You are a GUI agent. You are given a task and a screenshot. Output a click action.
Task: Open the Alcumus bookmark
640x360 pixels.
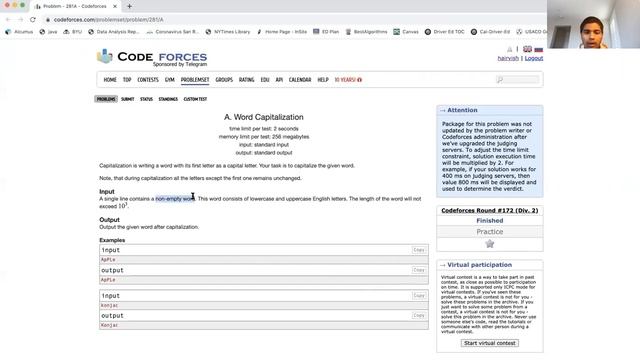coord(19,31)
